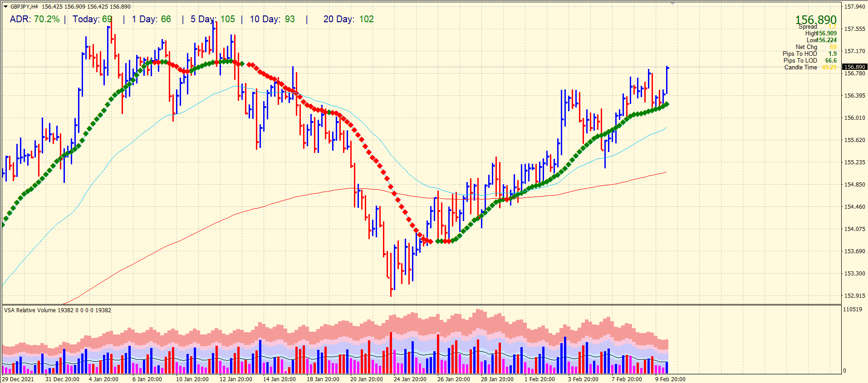Viewport: 868px width, 383px height.
Task: Click the 9 Feb 20:00 date label
Action: point(670,379)
